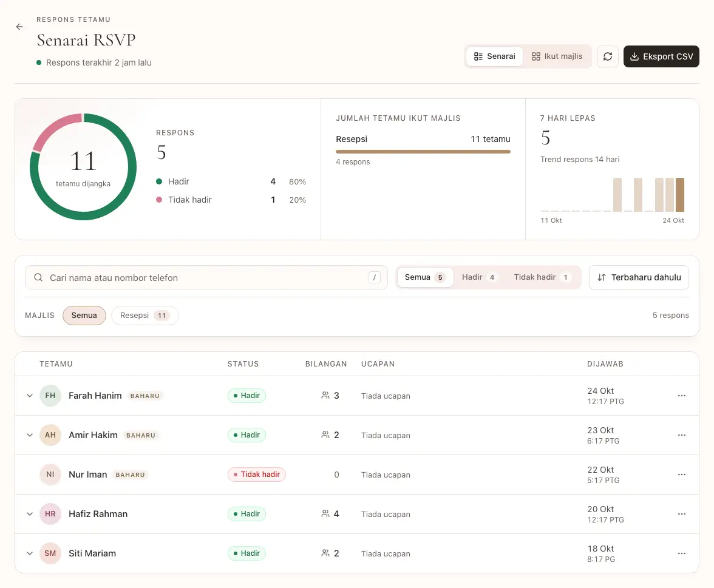The image size is (714, 588).
Task: Click the Tetamu column header
Action: tap(56, 364)
